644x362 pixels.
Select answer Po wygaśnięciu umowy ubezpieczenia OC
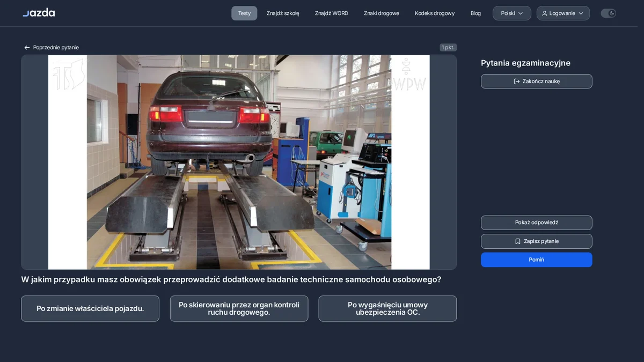(x=387, y=309)
